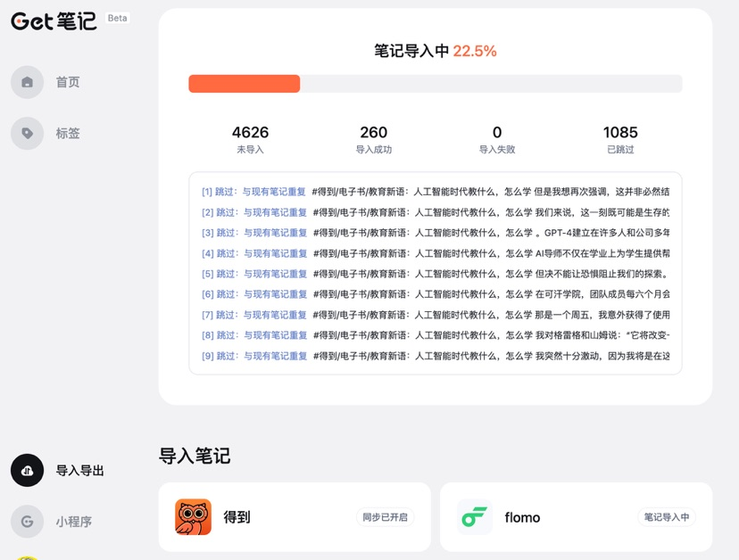Viewport: 739px width, 560px height.
Task: Click the home icon beside 首页
Action: pos(27,82)
